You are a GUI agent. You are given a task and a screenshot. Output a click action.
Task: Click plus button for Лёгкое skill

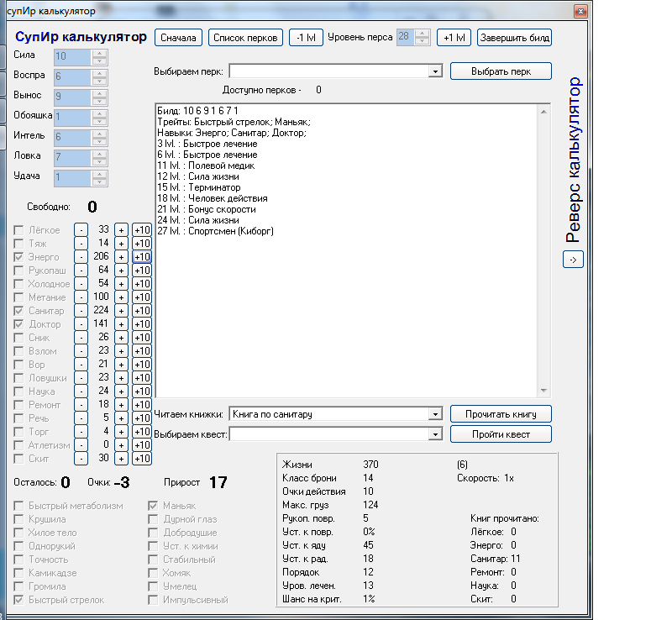pyautogui.click(x=121, y=230)
